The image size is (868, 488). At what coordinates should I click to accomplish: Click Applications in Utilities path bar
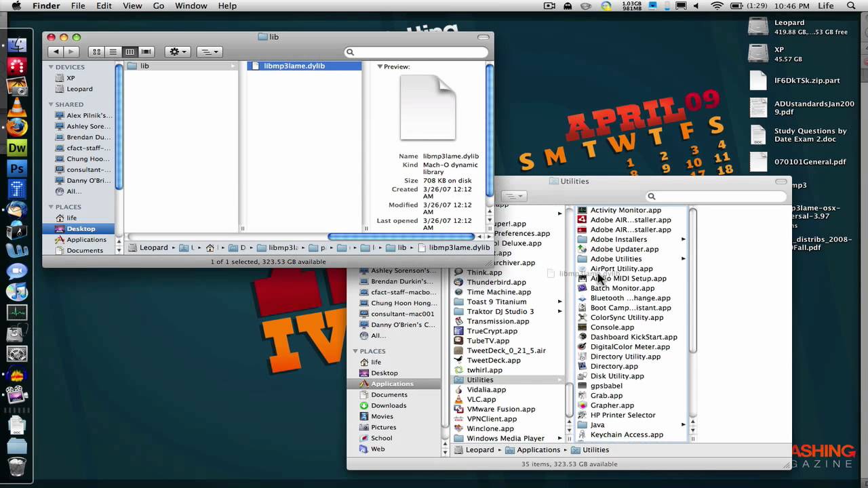(532, 449)
